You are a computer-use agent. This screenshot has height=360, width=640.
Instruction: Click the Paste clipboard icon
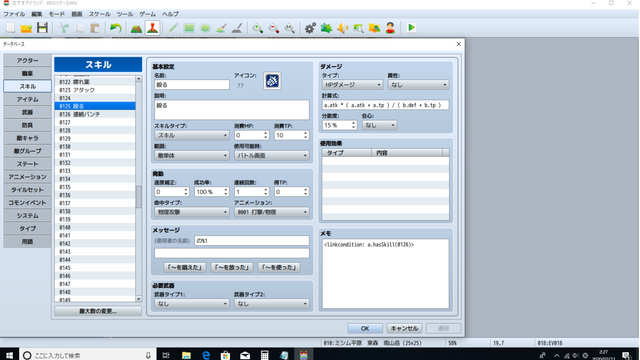(95, 28)
